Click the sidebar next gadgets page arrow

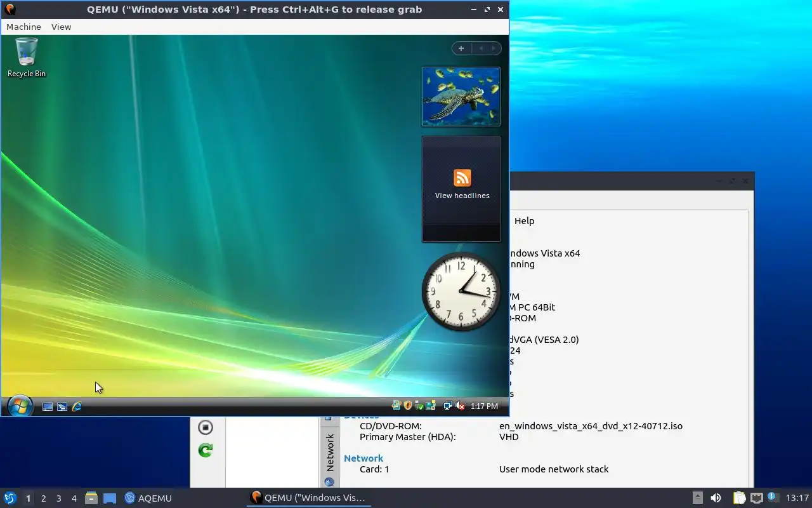(x=494, y=48)
